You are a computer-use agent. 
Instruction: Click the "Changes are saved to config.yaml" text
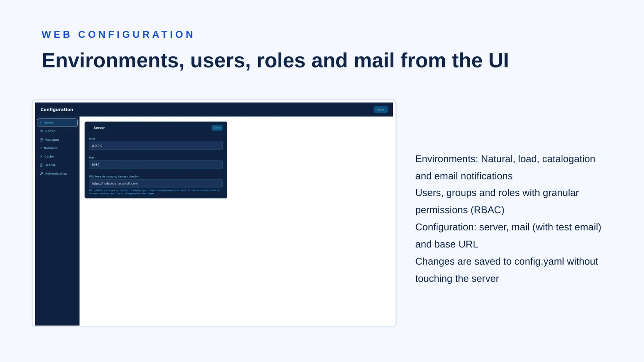click(x=507, y=270)
